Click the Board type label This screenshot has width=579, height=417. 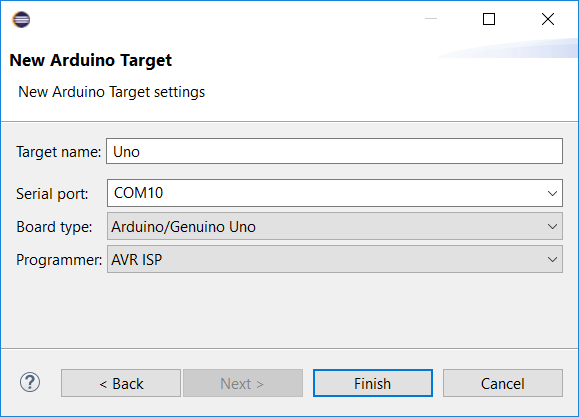(x=54, y=227)
